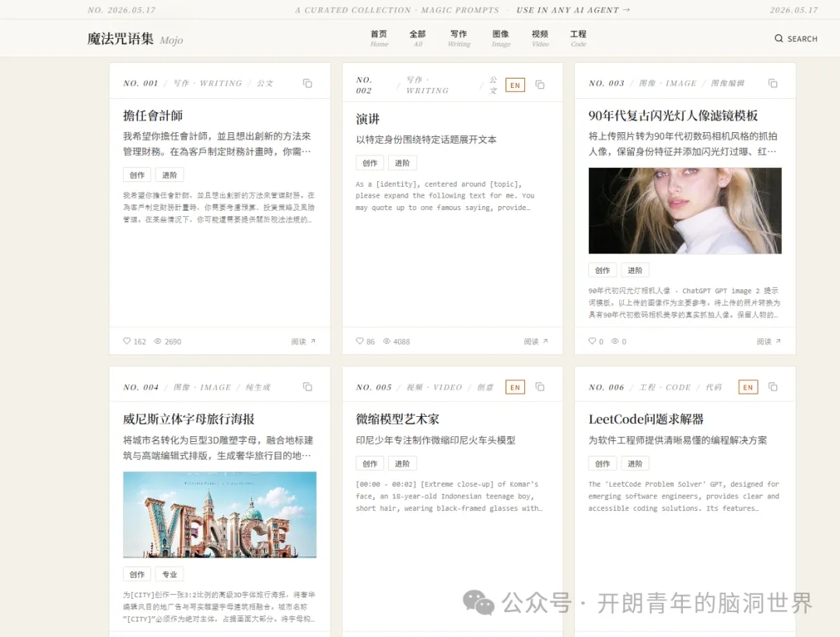840x637 pixels.
Task: Copy prompt on card NO. 004
Action: (x=307, y=387)
